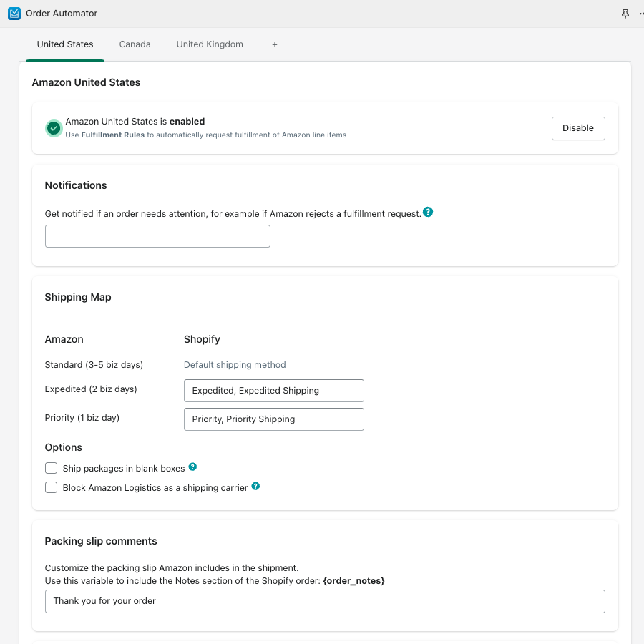Switch to the Canada tab
This screenshot has width=644, height=644.
point(135,44)
